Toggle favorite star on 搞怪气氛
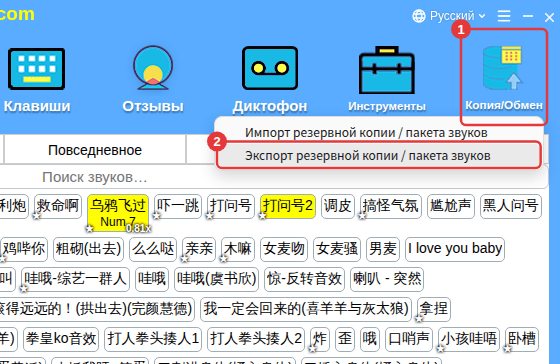Viewport: 560px width, 364px height. click(362, 216)
